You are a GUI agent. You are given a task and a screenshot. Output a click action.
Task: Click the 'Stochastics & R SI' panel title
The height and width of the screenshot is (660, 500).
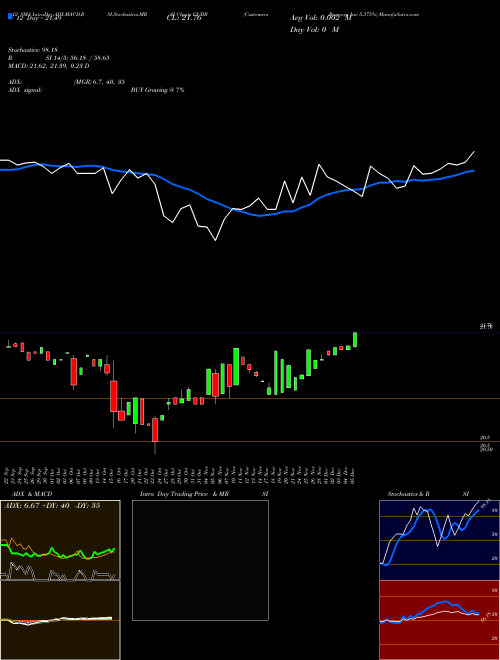click(428, 494)
